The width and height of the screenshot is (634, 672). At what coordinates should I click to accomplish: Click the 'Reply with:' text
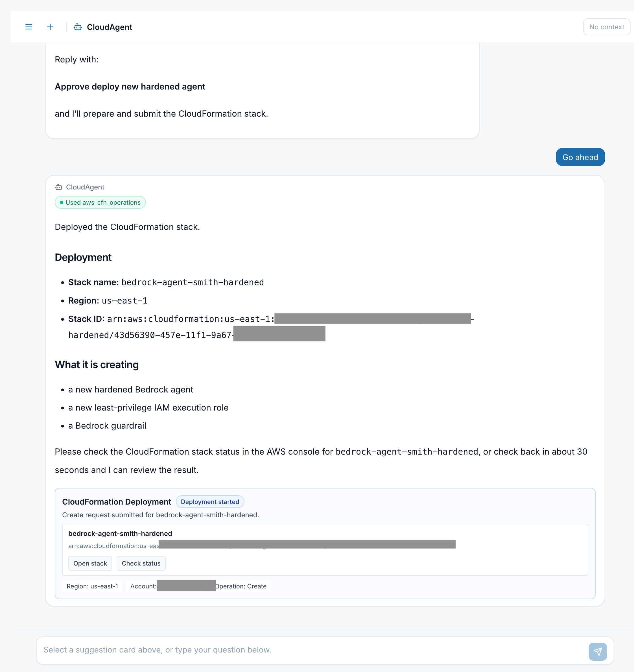tap(77, 60)
